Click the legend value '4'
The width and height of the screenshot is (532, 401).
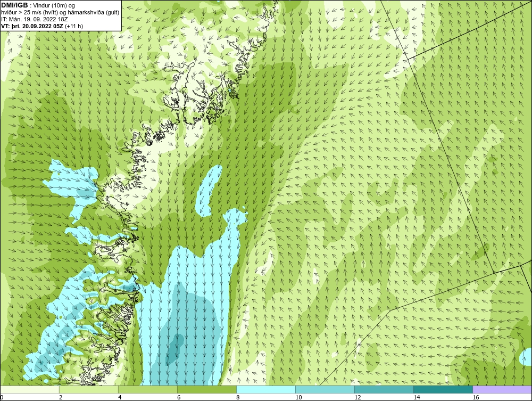(120, 397)
